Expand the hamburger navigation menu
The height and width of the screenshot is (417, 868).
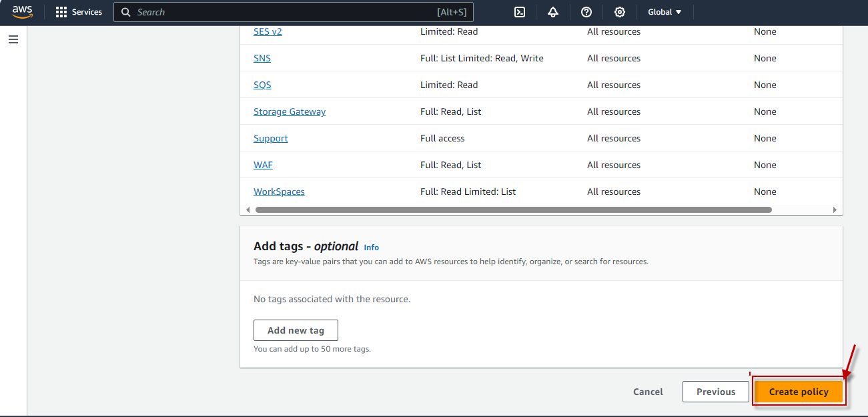click(x=13, y=39)
